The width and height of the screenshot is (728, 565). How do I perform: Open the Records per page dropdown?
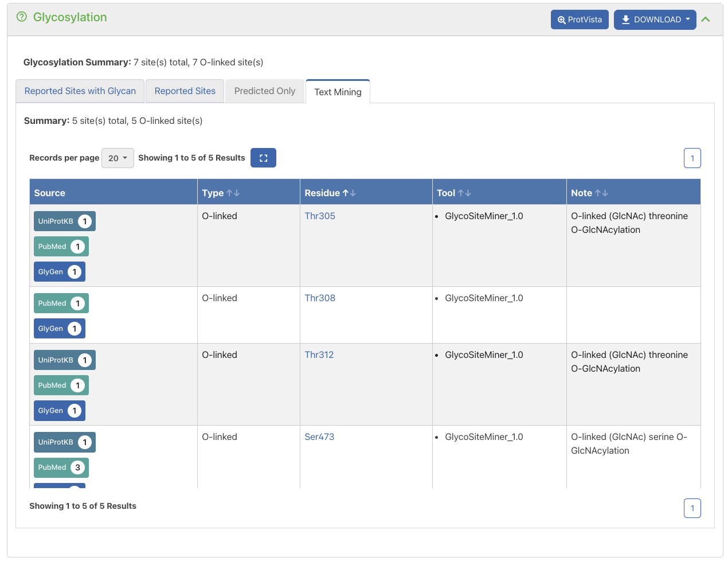coord(118,158)
